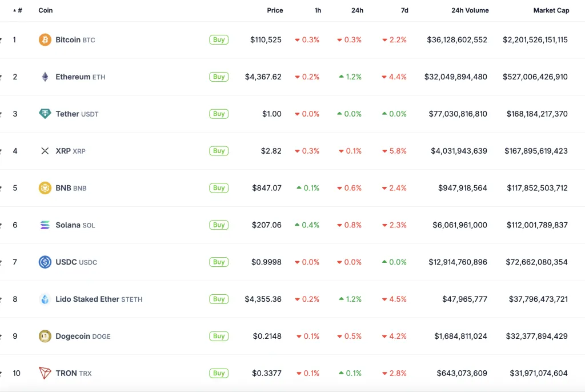Click the TRON red logo icon
This screenshot has width=585, height=392.
[x=45, y=373]
